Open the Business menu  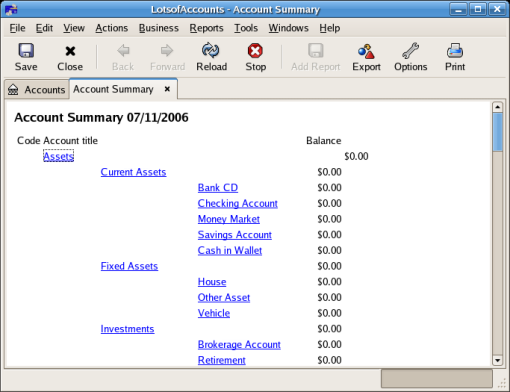159,28
